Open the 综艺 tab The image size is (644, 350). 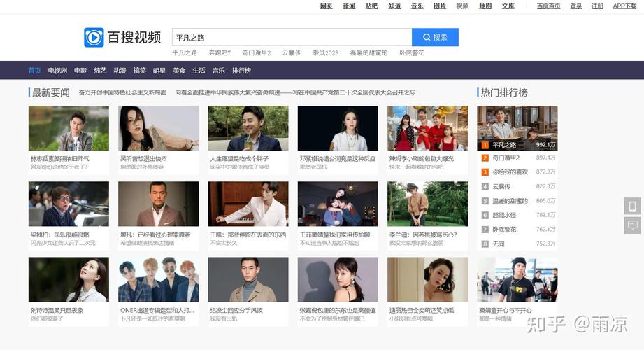(100, 70)
